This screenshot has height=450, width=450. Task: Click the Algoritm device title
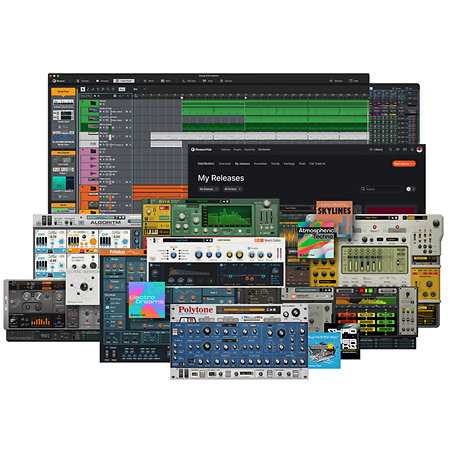[x=105, y=222]
